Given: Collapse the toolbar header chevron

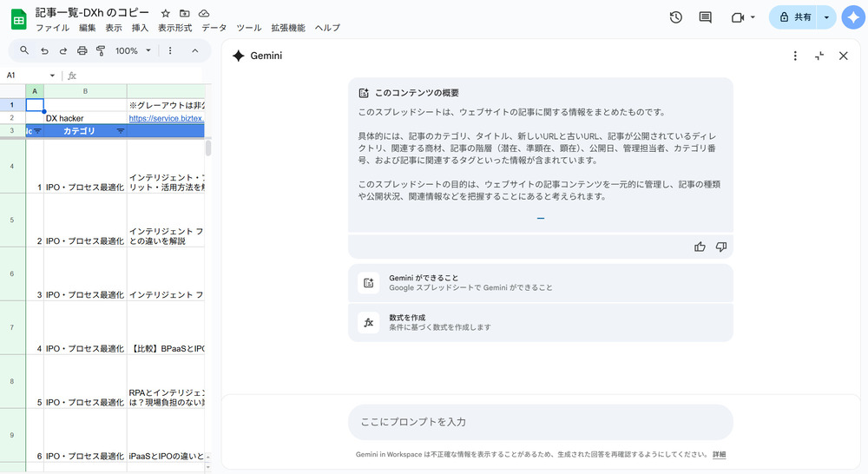Looking at the screenshot, I should pyautogui.click(x=194, y=50).
